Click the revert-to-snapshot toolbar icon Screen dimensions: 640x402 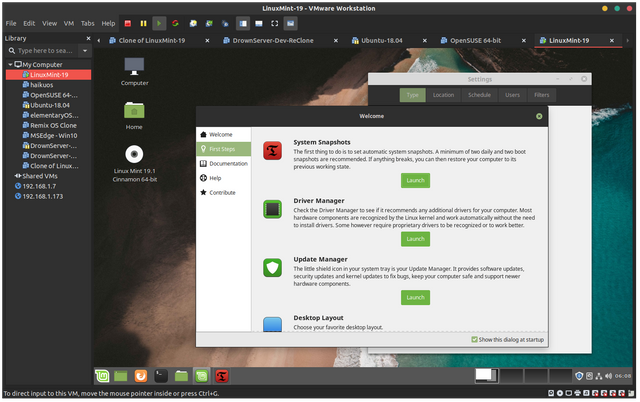coord(209,23)
